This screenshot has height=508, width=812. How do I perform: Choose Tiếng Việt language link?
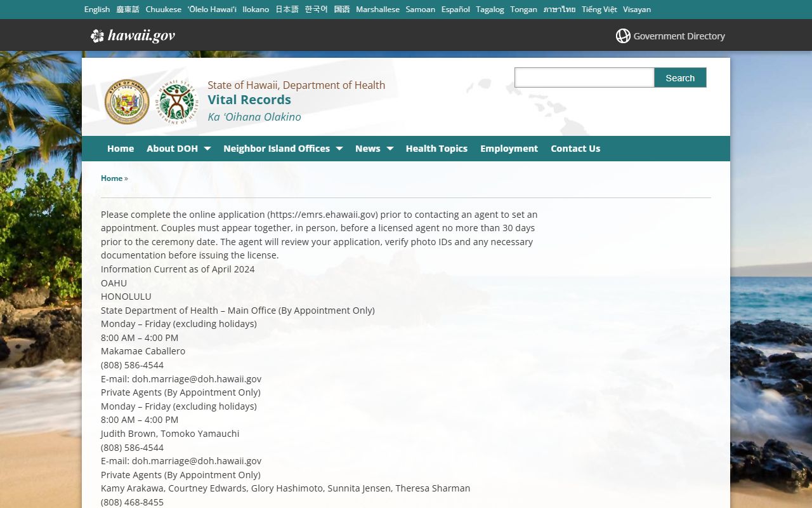click(x=599, y=10)
